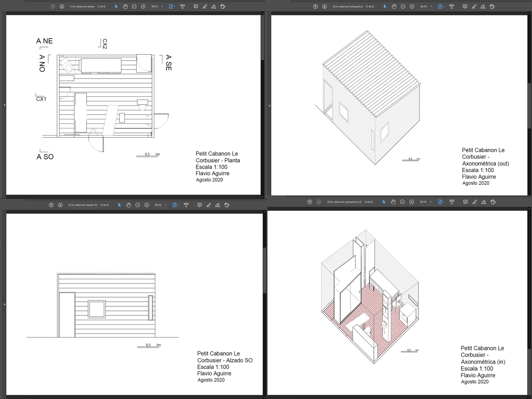Viewport: 532px width, 399px height.
Task: Go to next page in perspectiva (out) window
Action: coord(325,7)
